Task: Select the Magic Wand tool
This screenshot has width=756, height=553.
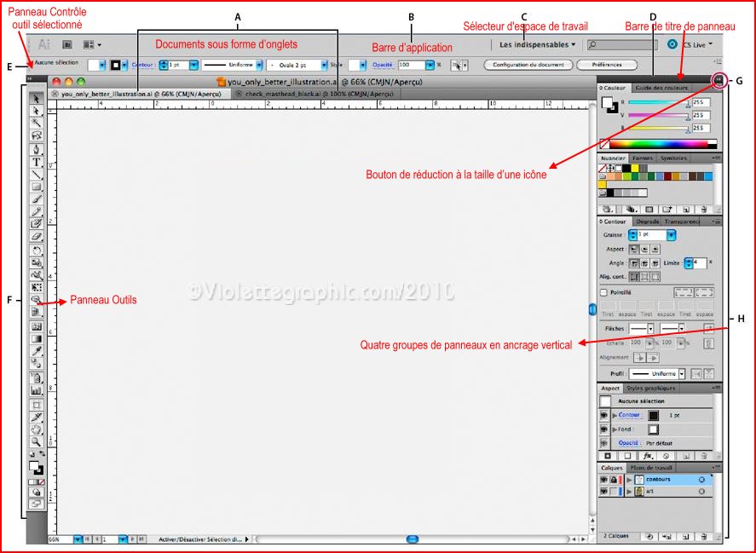Action: pos(37,123)
